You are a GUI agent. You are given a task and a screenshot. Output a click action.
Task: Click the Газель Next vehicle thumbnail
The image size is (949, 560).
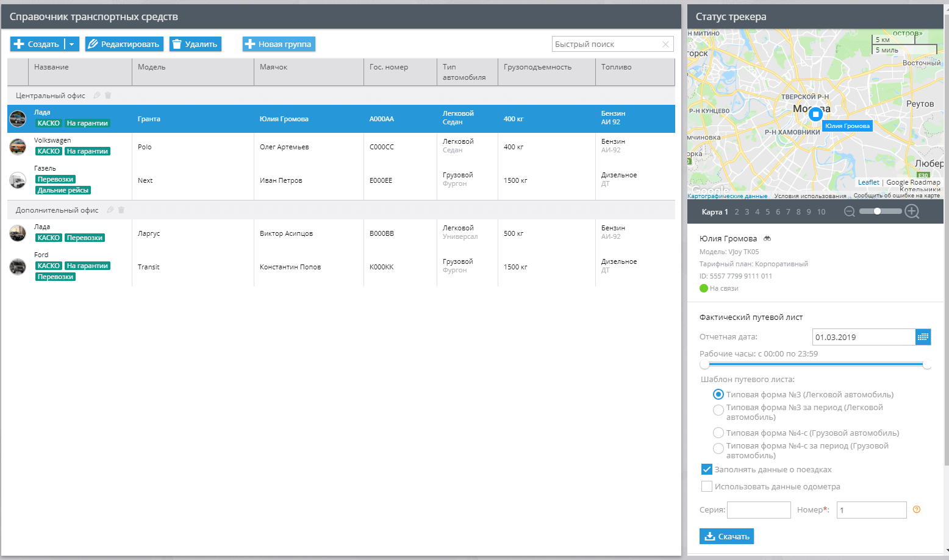coord(18,180)
